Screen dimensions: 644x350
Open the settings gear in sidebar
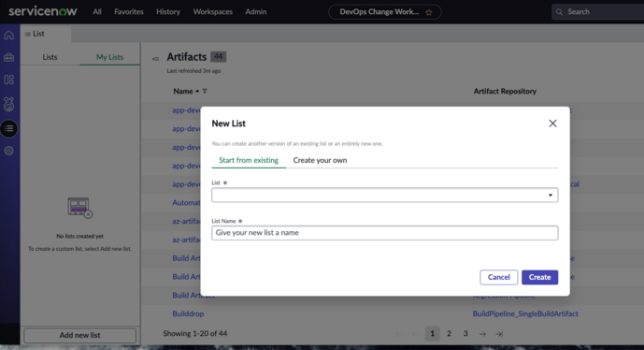click(x=8, y=151)
